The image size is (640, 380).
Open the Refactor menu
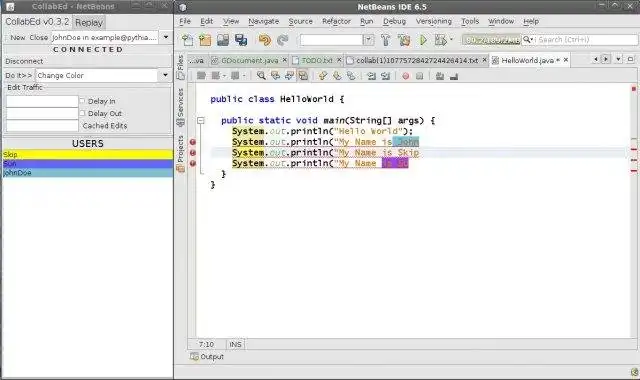pos(336,21)
